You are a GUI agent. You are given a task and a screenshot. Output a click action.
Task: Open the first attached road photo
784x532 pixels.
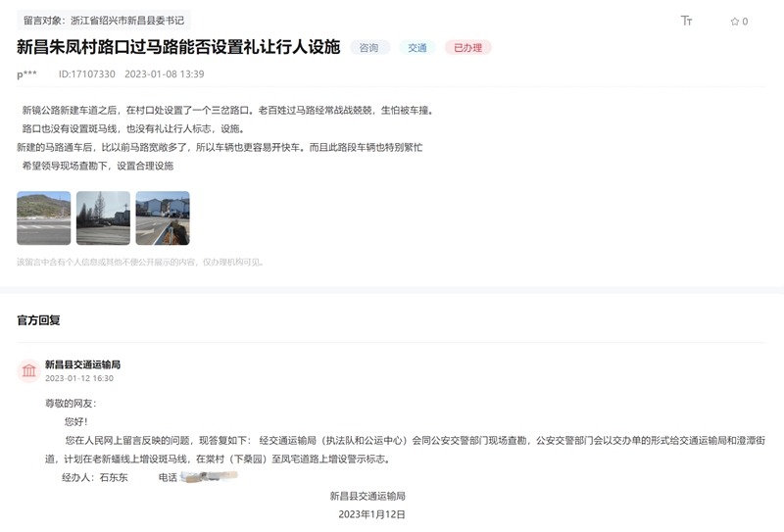coord(44,218)
